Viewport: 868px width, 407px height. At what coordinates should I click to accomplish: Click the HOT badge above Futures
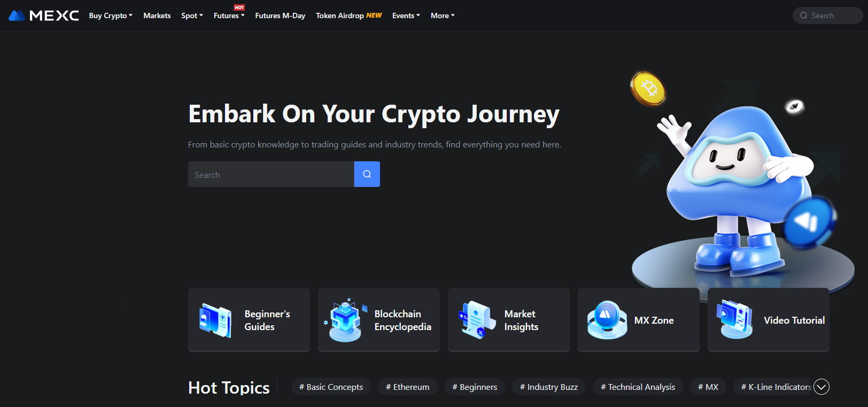(x=239, y=7)
